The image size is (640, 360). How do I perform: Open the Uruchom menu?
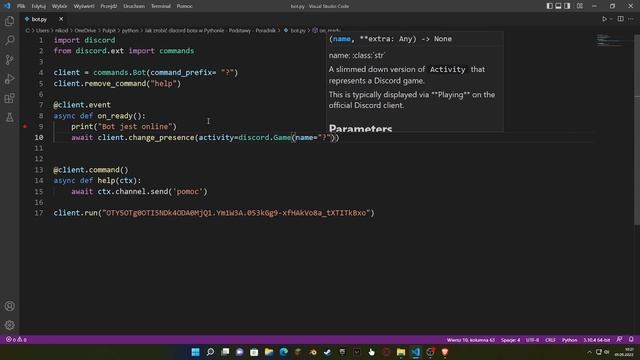click(x=134, y=6)
